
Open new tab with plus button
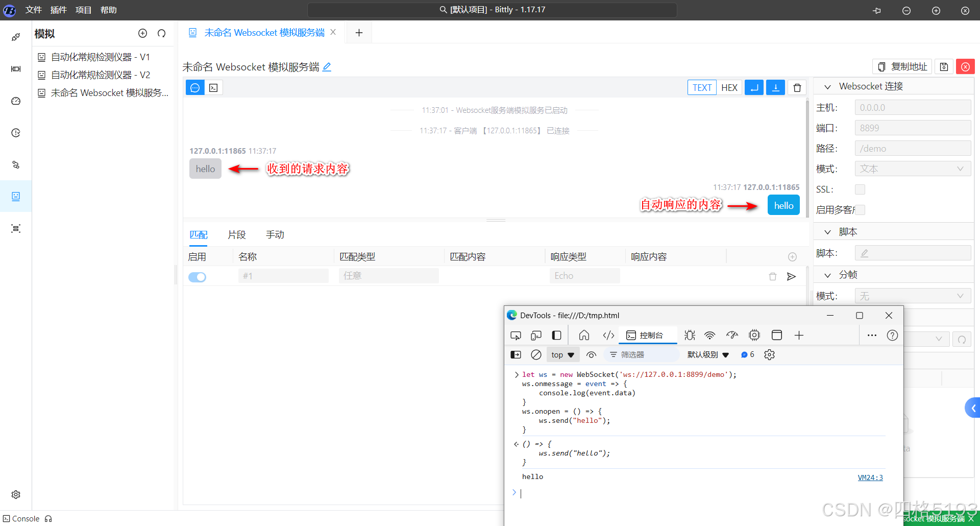click(359, 33)
